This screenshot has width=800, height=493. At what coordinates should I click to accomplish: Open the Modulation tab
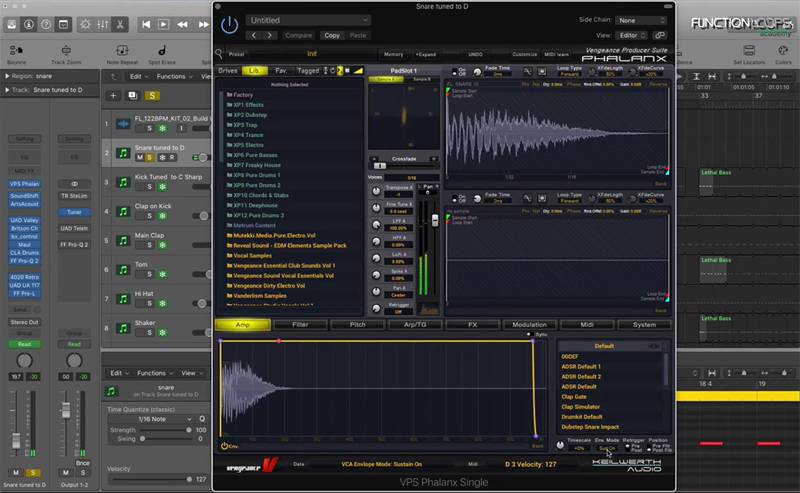coord(529,325)
